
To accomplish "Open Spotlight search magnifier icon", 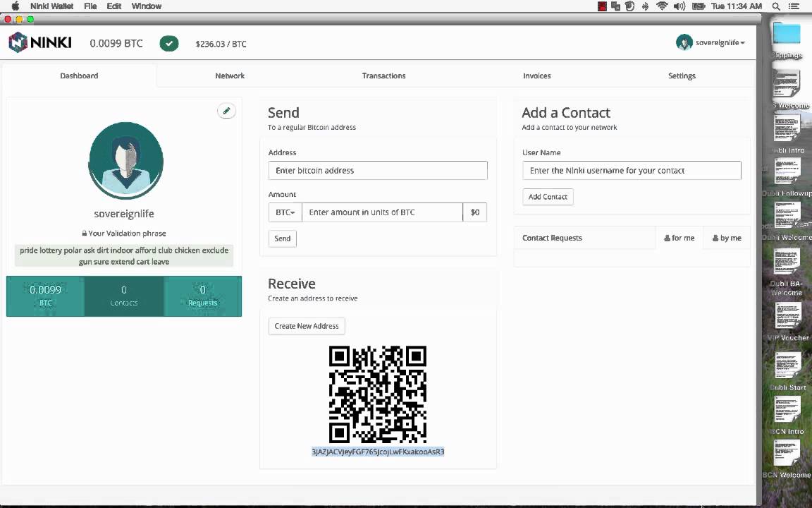I will click(776, 6).
